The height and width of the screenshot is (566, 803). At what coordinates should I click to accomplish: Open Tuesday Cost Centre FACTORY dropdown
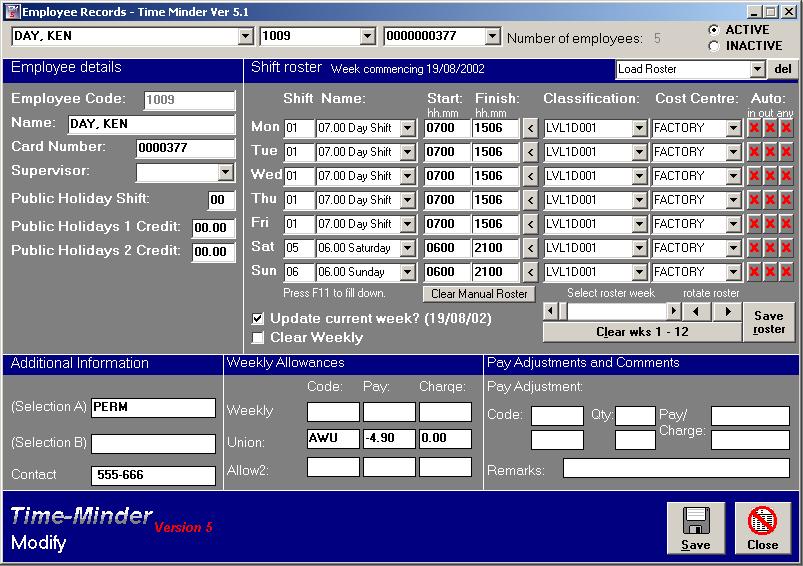[x=733, y=152]
